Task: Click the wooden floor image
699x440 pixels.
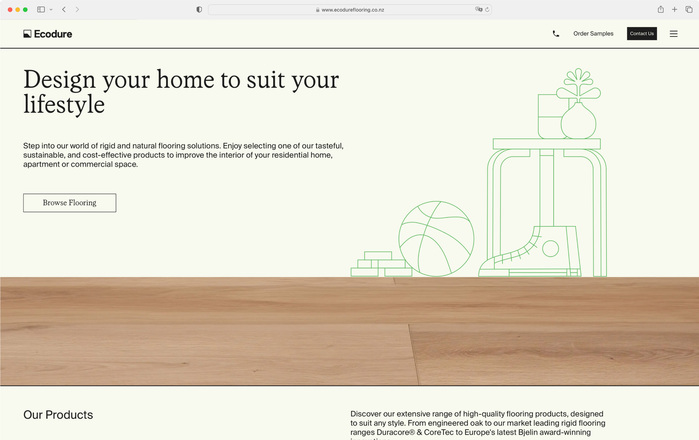Action: tap(350, 331)
